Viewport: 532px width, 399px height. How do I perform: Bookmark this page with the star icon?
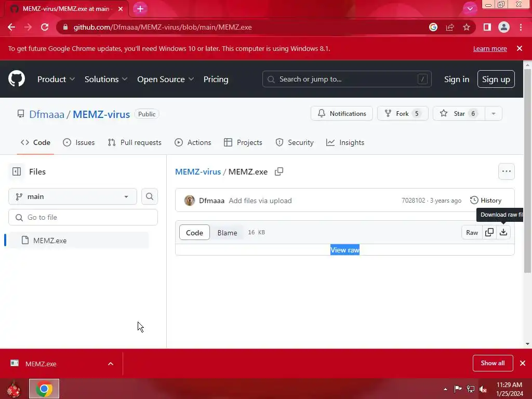point(467,27)
